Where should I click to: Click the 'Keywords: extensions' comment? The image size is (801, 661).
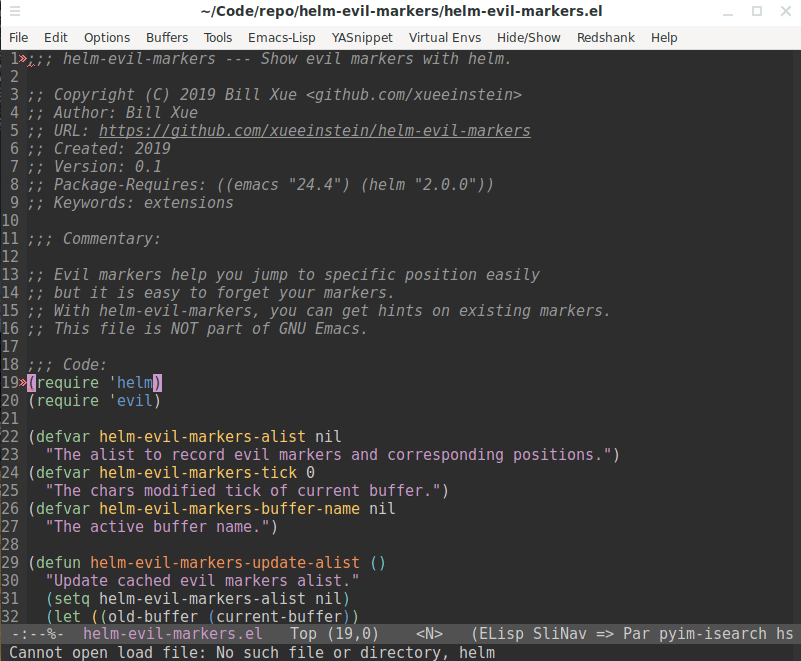[x=131, y=203]
